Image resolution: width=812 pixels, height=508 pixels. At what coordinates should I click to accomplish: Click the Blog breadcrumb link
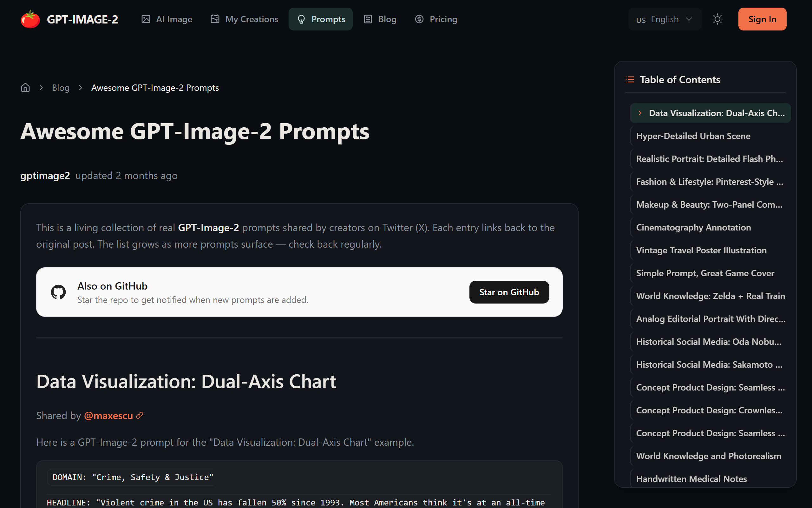tap(61, 88)
